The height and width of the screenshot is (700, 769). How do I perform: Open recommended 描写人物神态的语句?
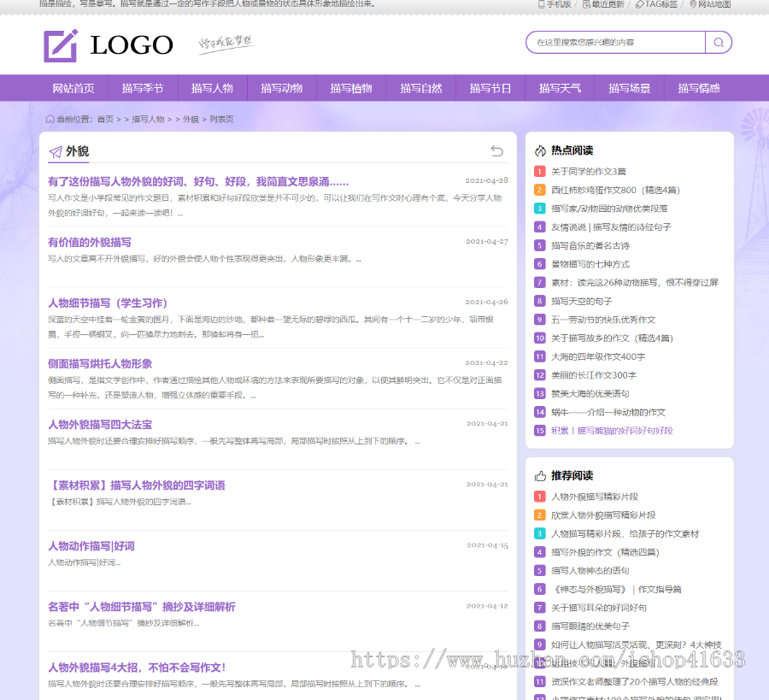[x=590, y=570]
